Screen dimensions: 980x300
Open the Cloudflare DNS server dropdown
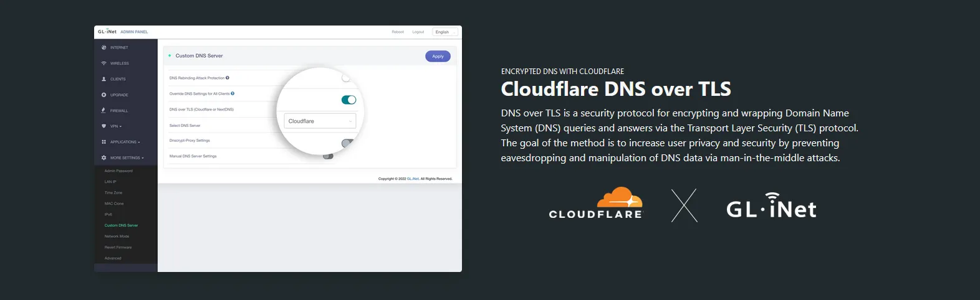[x=320, y=121]
